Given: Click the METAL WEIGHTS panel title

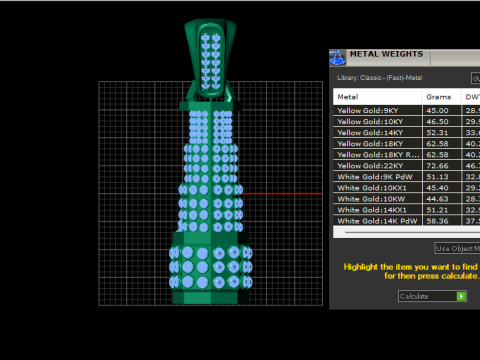Looking at the screenshot, I should (x=386, y=54).
